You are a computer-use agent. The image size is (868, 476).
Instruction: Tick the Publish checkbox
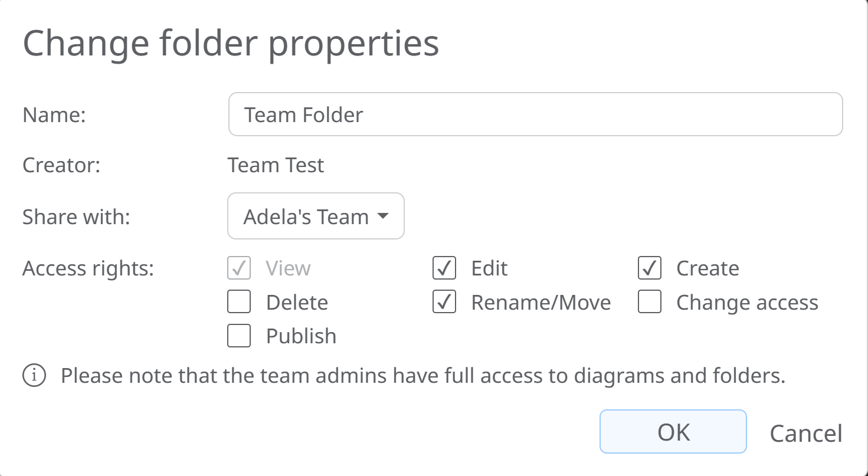point(239,336)
